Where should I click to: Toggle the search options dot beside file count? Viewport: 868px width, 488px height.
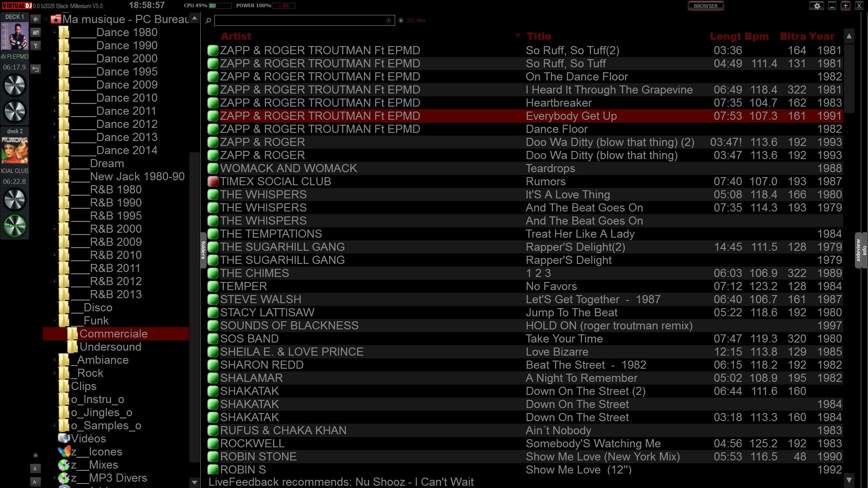pyautogui.click(x=401, y=20)
